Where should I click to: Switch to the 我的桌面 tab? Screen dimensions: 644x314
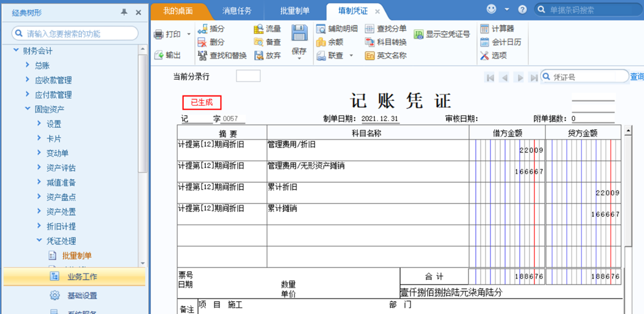[178, 11]
